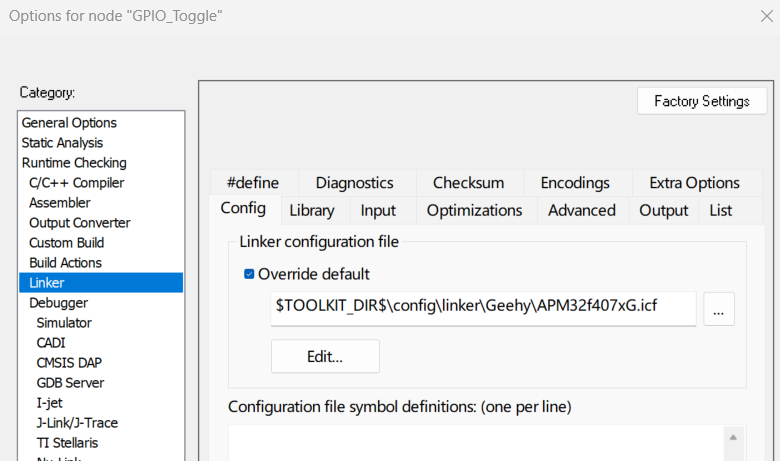The image size is (780, 461).
Task: Open the Extra Options tab
Action: click(694, 183)
